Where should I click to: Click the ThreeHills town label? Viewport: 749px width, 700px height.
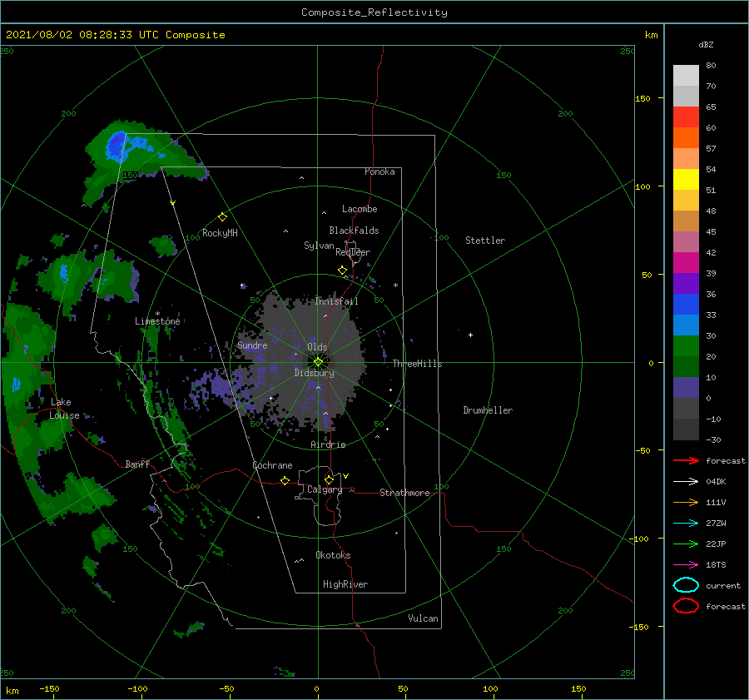pos(418,364)
